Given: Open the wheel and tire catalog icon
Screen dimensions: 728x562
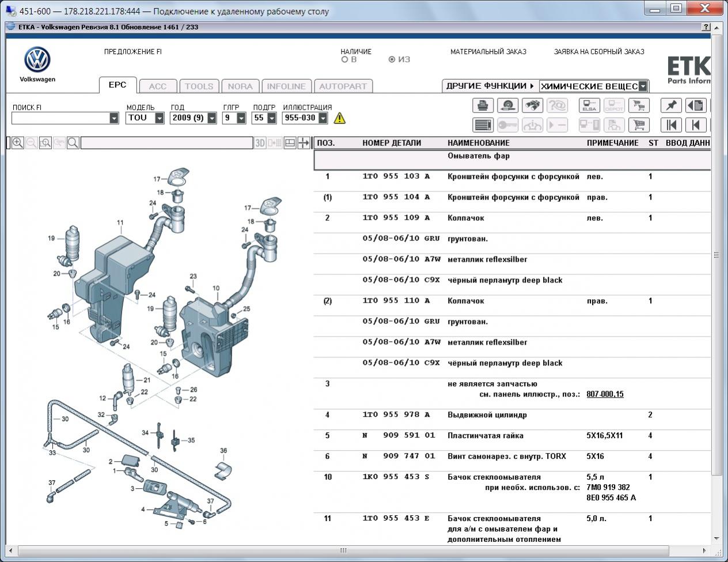Looking at the screenshot, I should [x=507, y=105].
